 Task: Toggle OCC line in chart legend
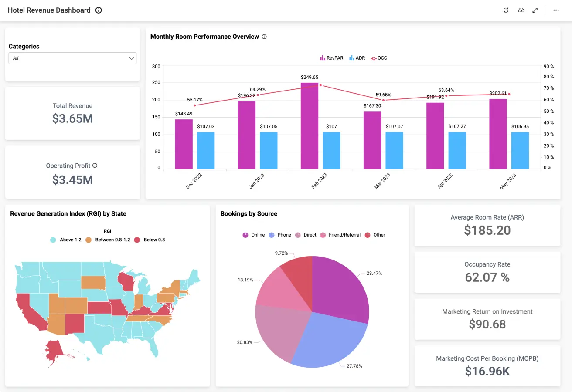pos(379,58)
